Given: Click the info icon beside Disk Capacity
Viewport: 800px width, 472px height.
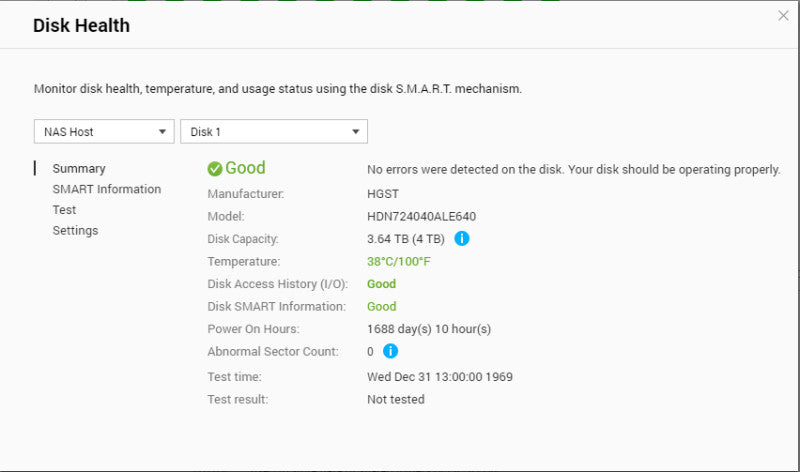Looking at the screenshot, I should click(462, 238).
